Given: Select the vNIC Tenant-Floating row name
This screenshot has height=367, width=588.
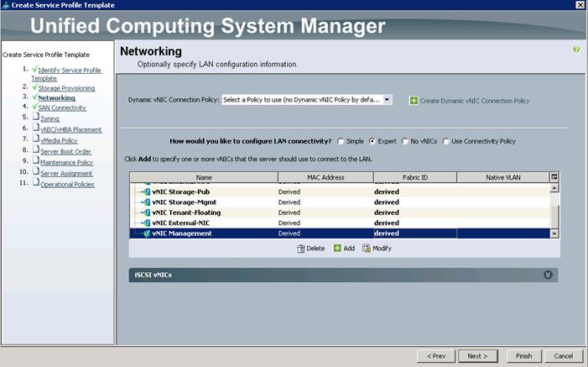Looking at the screenshot, I should 186,212.
